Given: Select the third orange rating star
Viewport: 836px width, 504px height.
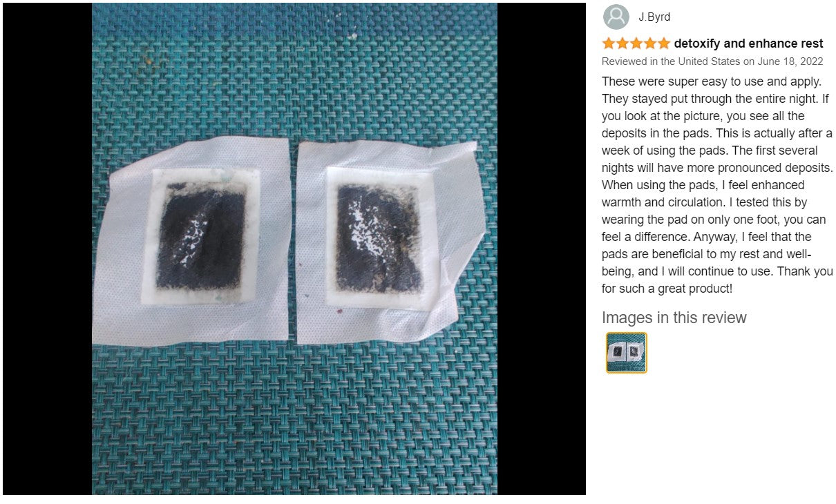Looking at the screenshot, I should tap(636, 43).
